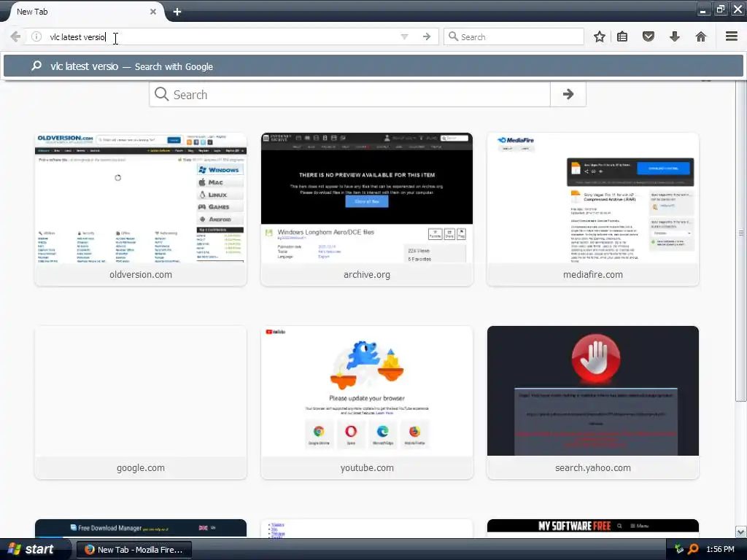This screenshot has width=747, height=560.
Task: Submit new tab search arrow button
Action: [x=568, y=94]
